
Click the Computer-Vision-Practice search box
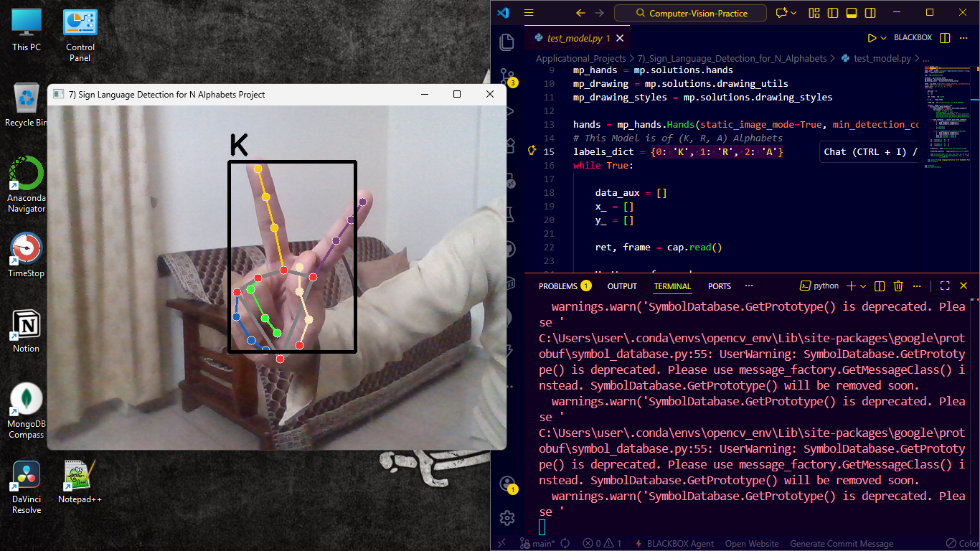691,13
